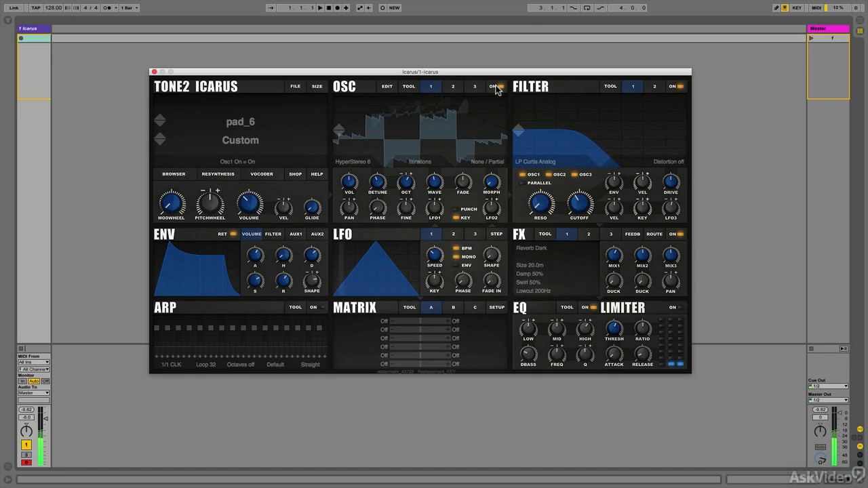Toggle OSC2 routing into the filter
Screen dimensions: 868x488
pyautogui.click(x=555, y=174)
